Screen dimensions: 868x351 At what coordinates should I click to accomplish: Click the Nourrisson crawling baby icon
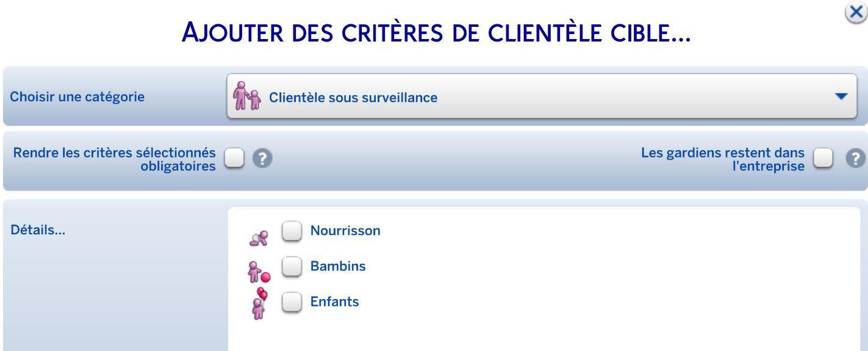pos(259,237)
